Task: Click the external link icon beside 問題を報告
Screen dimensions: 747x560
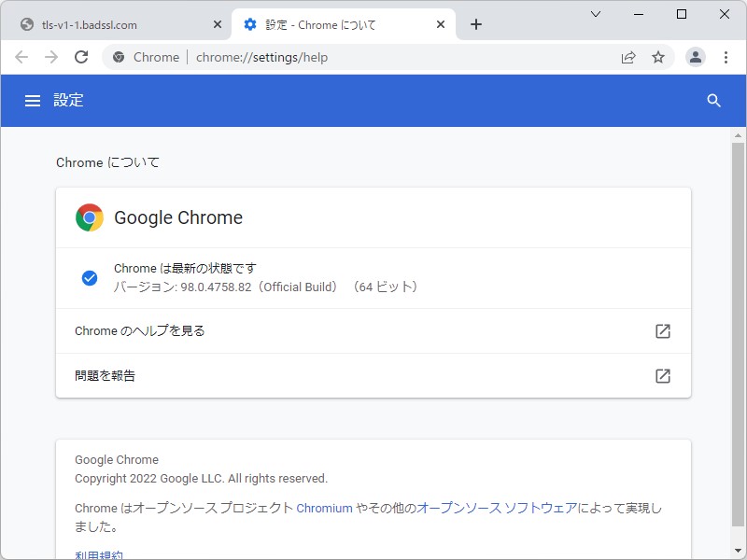Action: (663, 376)
